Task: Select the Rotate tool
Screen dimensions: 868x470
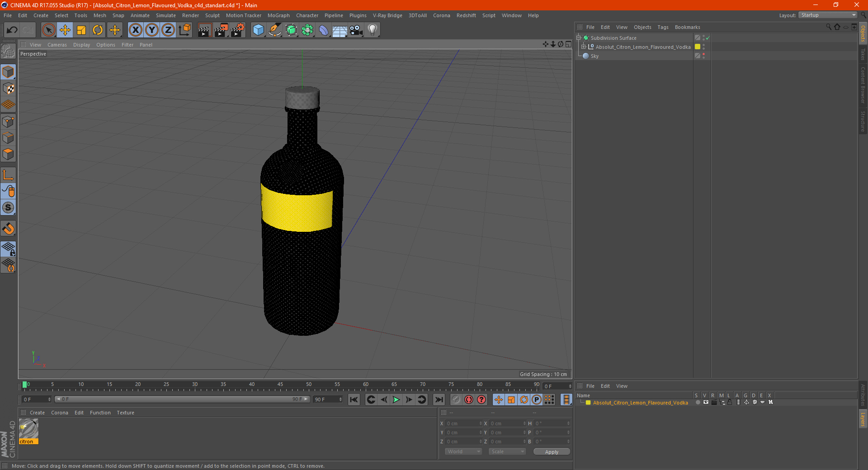Action: [x=98, y=30]
